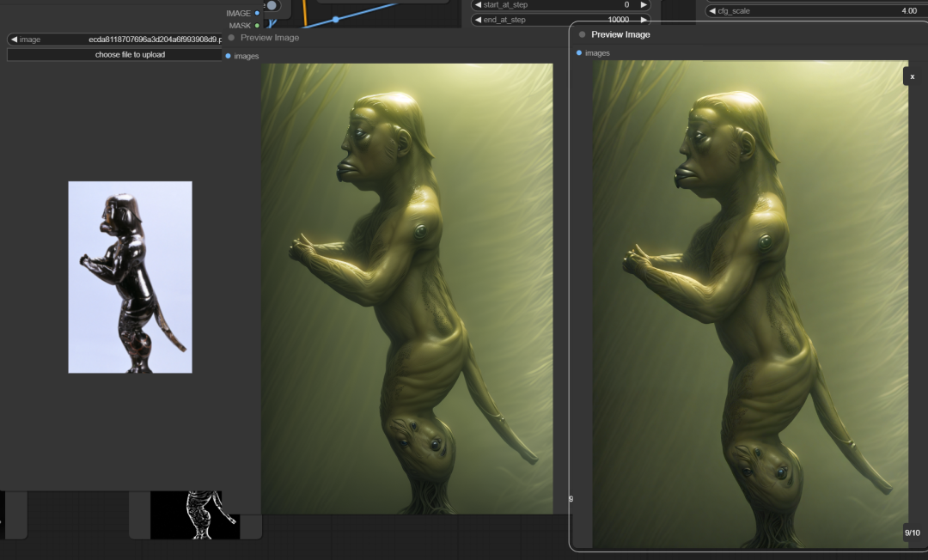This screenshot has width=928, height=560.
Task: Increase end_at_step with right arrow
Action: [x=644, y=20]
